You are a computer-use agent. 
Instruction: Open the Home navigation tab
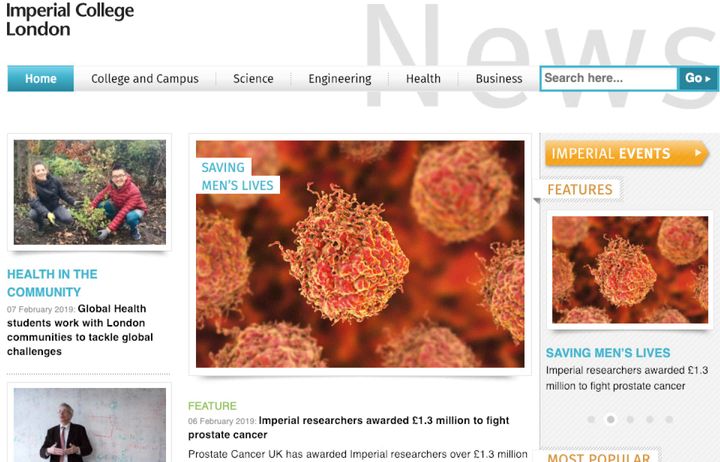41,79
